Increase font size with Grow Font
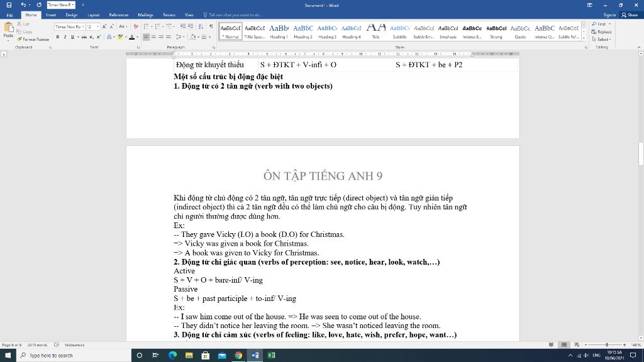The height and width of the screenshot is (362, 644). (104, 26)
